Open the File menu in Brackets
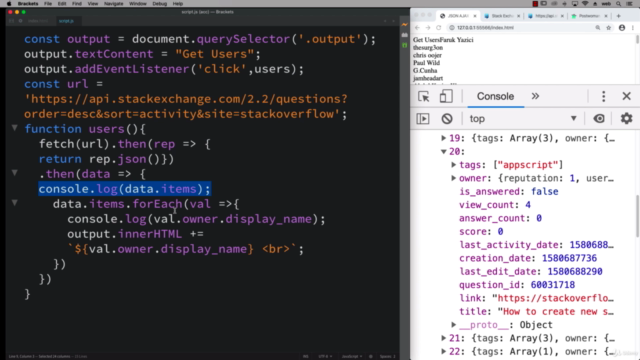Screen dimensions: 640x360 [48, 4]
